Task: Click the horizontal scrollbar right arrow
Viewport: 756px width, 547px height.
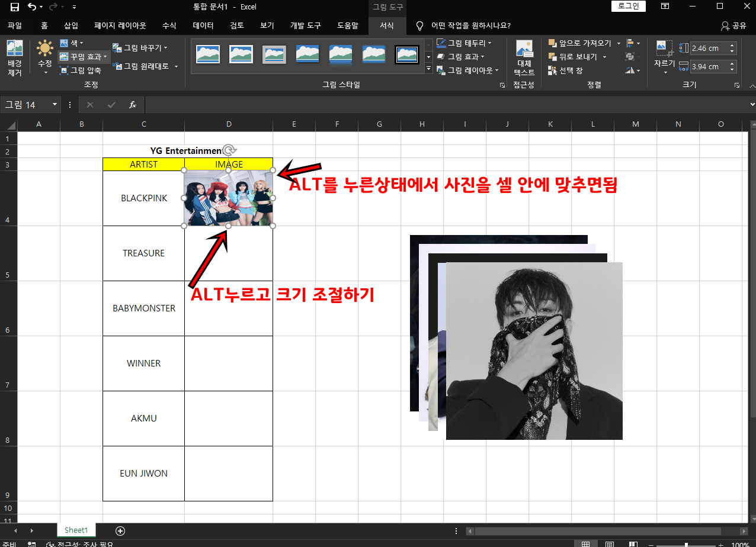Action: click(744, 531)
